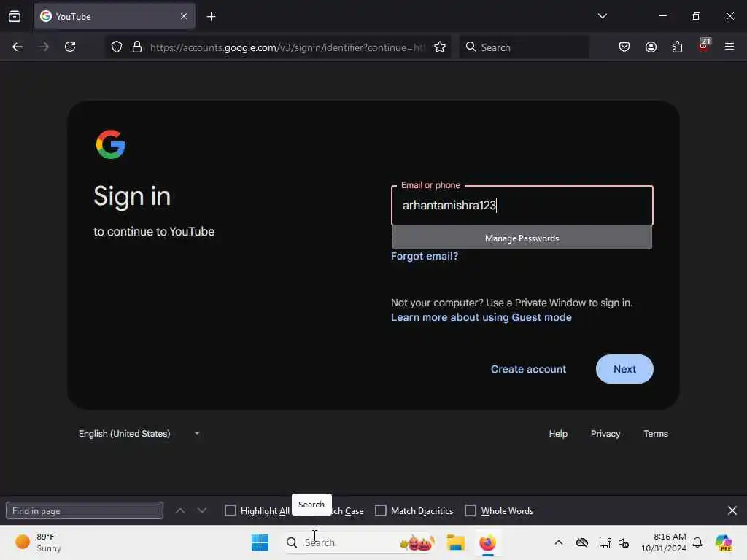Open the Extensions puzzle icon
The width and height of the screenshot is (747, 560).
[x=677, y=47]
